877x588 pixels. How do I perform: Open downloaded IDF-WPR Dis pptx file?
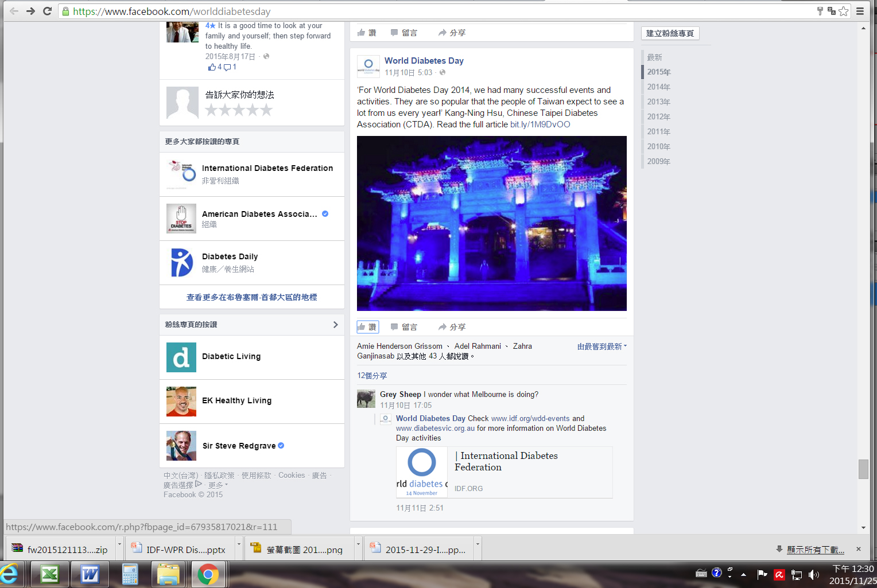click(180, 549)
